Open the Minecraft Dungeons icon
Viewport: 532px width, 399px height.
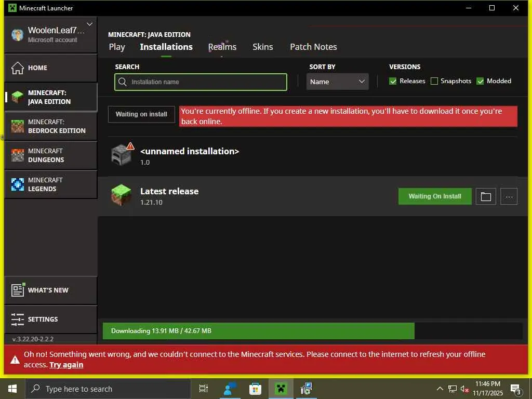(x=17, y=155)
